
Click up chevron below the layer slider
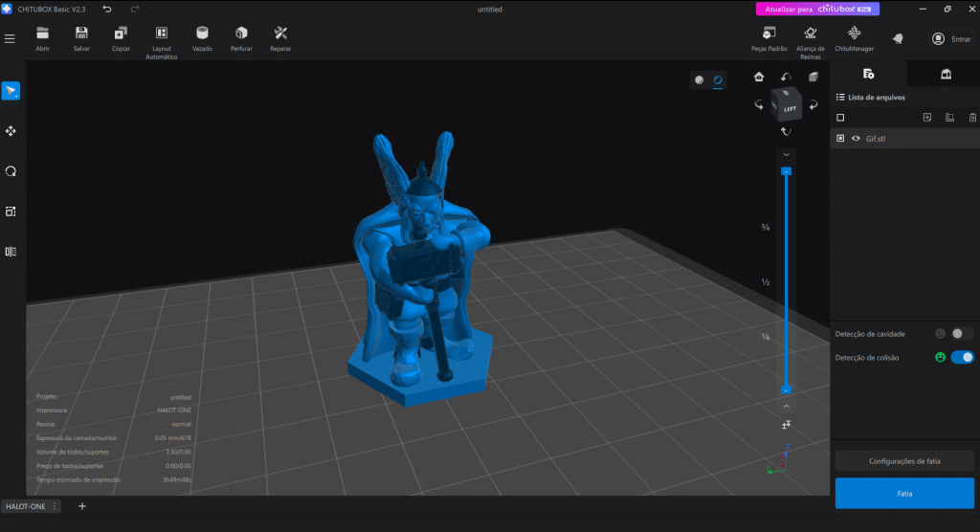tap(787, 407)
